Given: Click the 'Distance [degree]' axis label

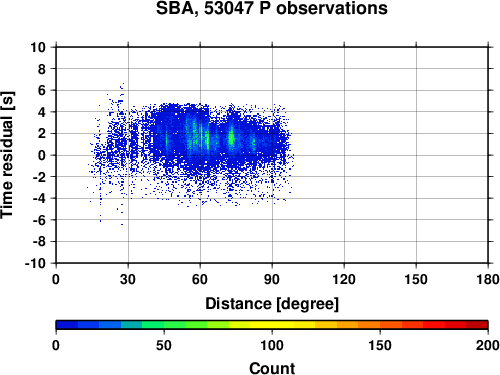Looking at the screenshot, I should [x=272, y=304].
